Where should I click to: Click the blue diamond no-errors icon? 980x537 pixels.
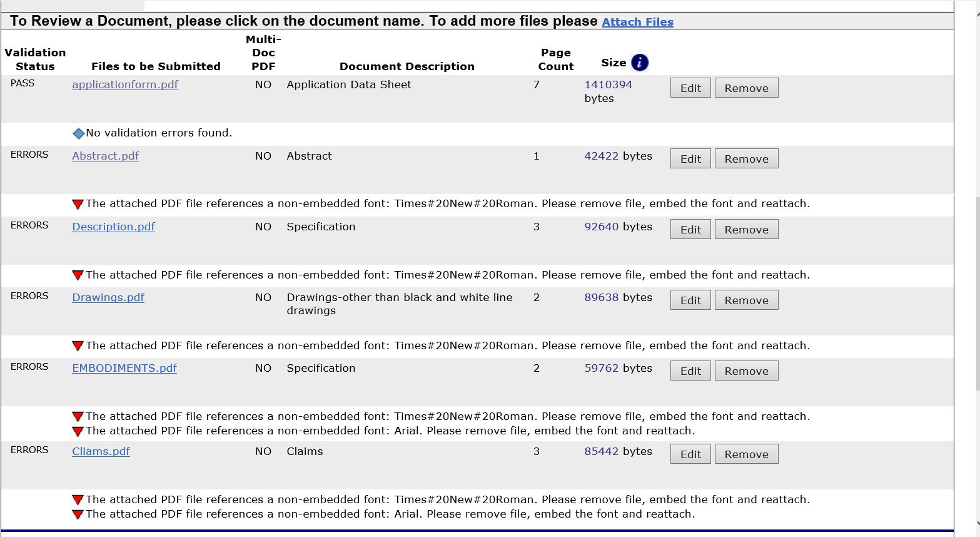[x=79, y=133]
